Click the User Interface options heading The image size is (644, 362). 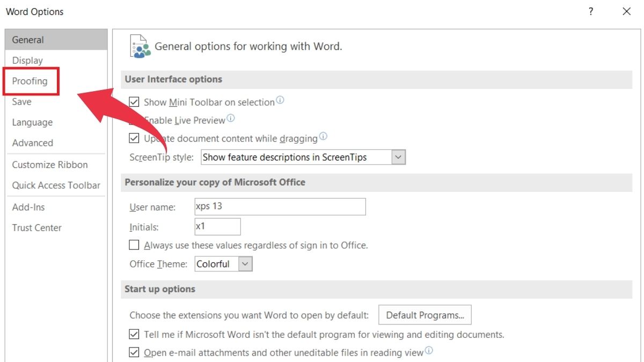pyautogui.click(x=173, y=79)
